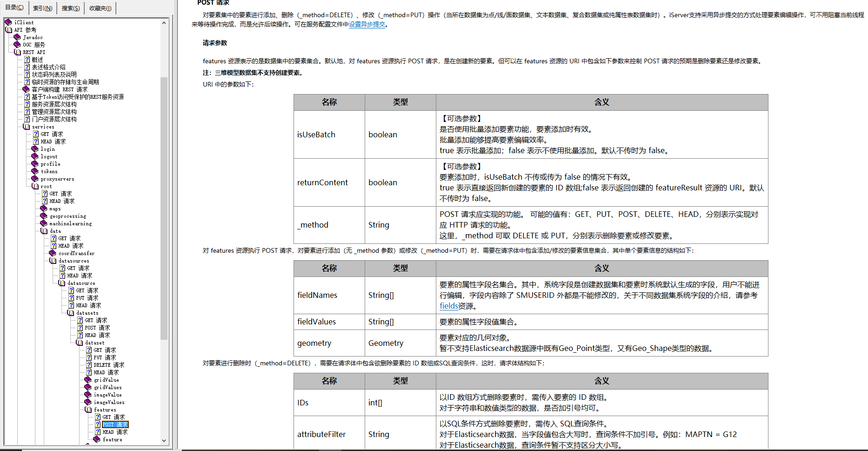Screen dimensions: 868x451
Task: Click the closed book icon beside iClient
Action: [x=8, y=22]
